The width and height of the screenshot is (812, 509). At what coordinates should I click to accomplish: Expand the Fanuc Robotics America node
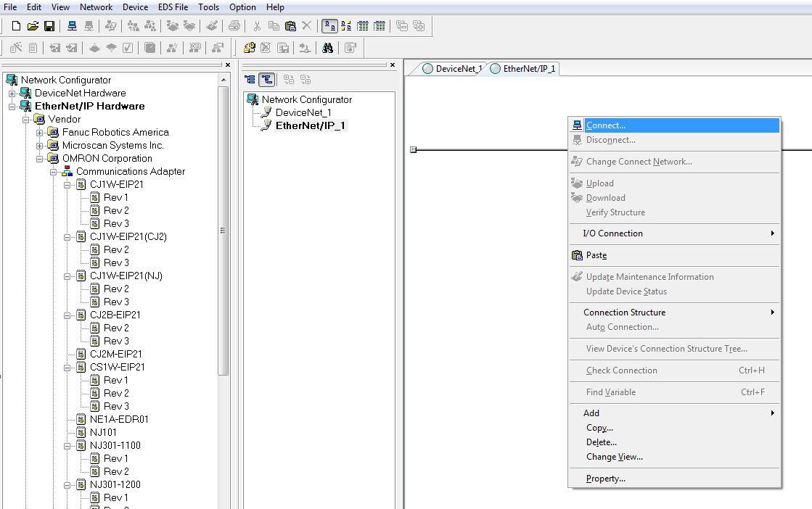coord(39,133)
